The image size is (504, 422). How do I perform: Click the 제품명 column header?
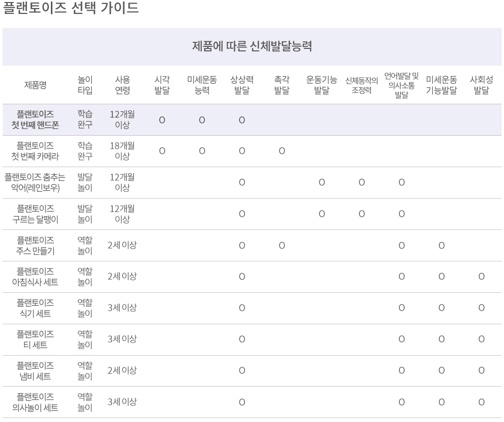35,85
